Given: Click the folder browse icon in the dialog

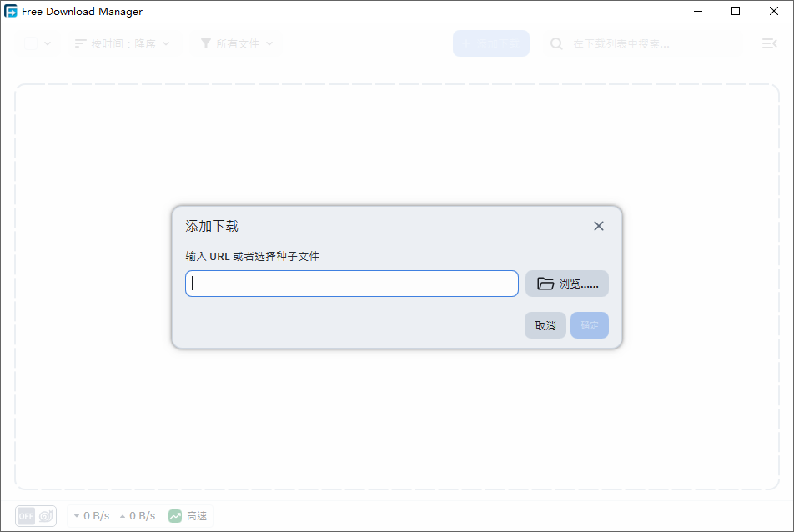Looking at the screenshot, I should coord(546,283).
